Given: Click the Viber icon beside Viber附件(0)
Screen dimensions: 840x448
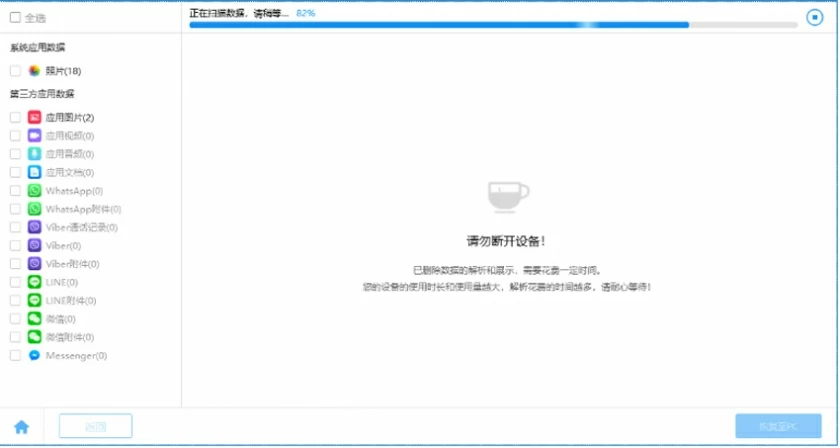Looking at the screenshot, I should 34,264.
